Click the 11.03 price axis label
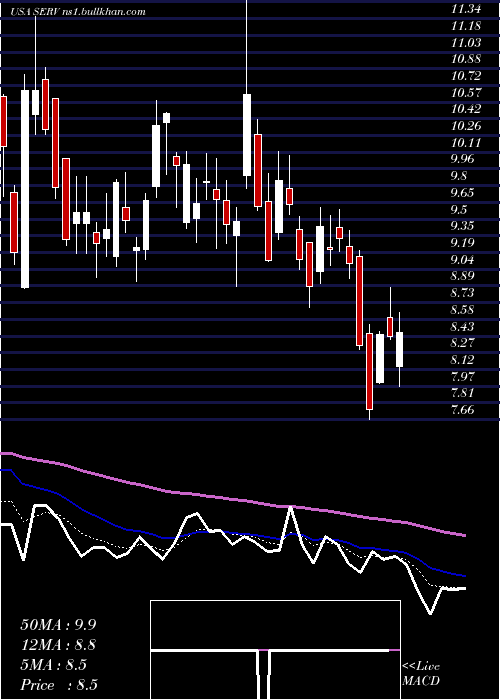500x700 pixels. pyautogui.click(x=466, y=43)
